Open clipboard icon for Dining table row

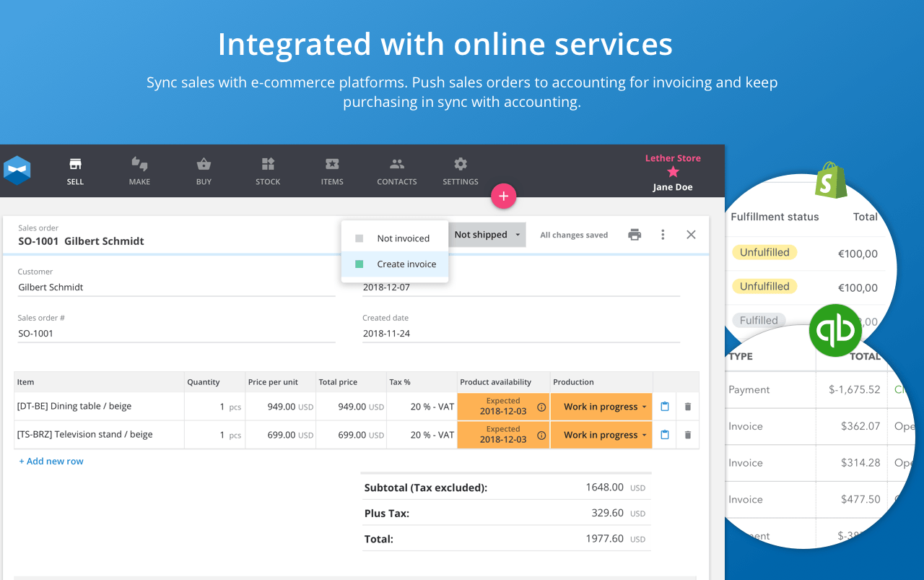(665, 407)
